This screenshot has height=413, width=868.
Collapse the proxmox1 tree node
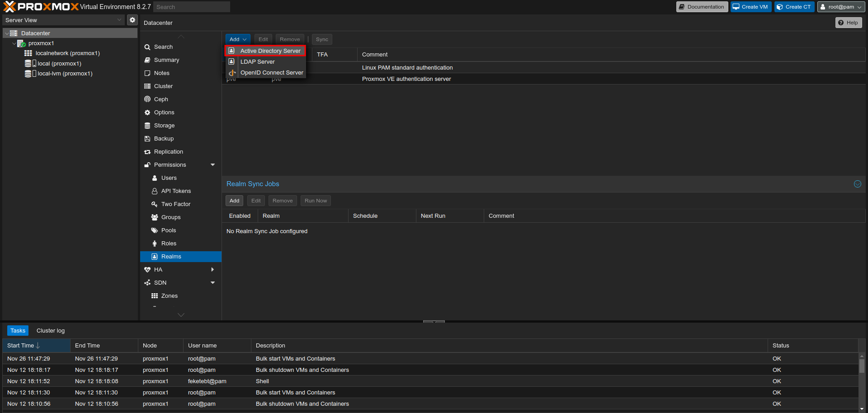[14, 43]
